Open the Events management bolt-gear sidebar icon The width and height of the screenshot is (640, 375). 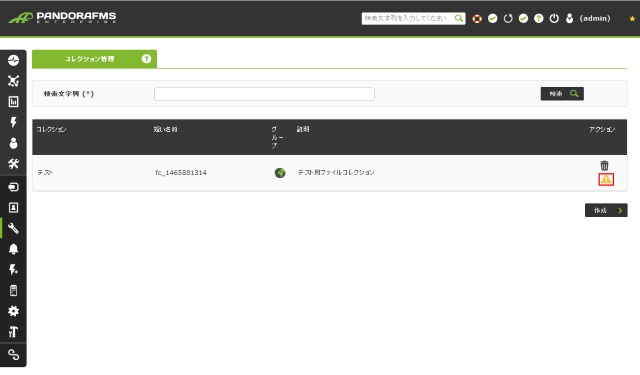point(13,270)
